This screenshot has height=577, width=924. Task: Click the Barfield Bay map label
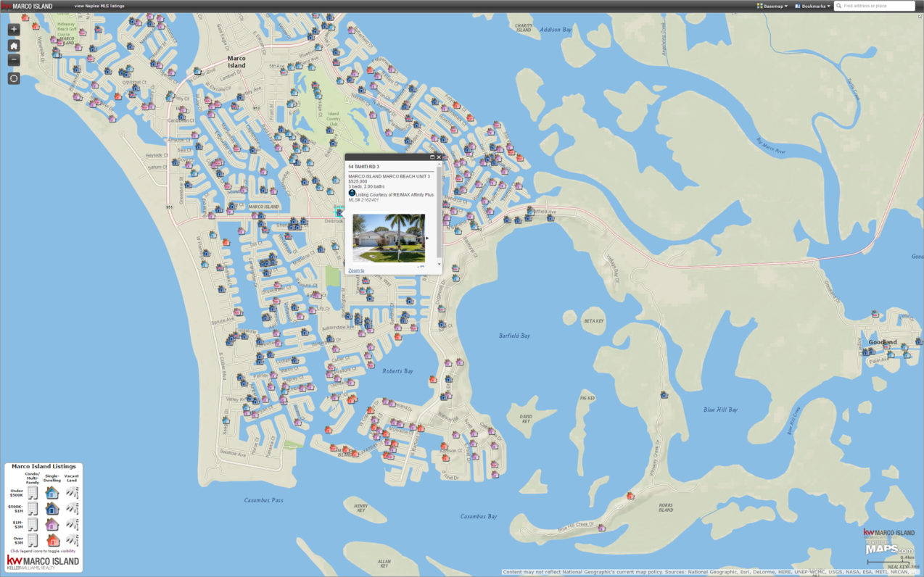tap(514, 336)
